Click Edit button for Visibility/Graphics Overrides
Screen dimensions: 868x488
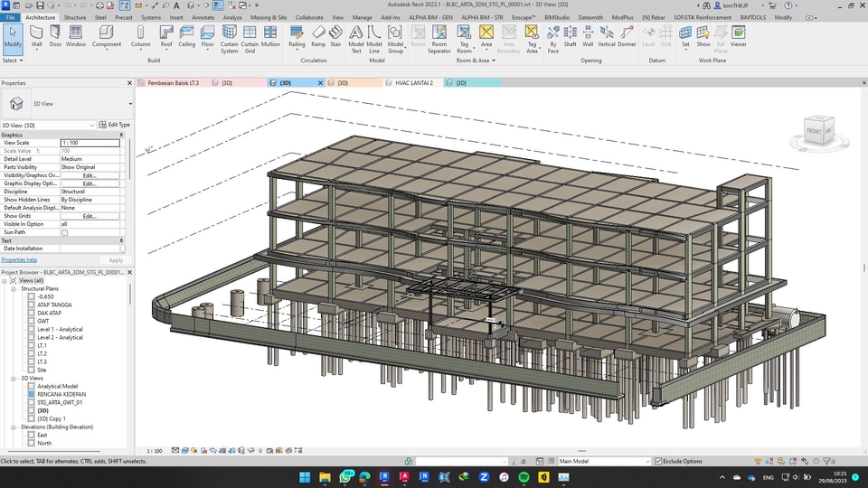click(90, 175)
